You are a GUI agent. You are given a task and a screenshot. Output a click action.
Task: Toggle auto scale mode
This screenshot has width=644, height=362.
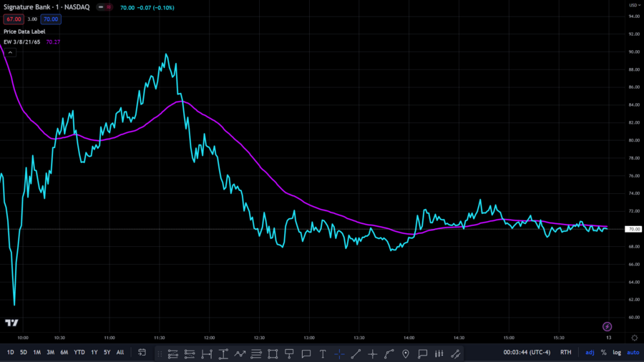pyautogui.click(x=633, y=353)
